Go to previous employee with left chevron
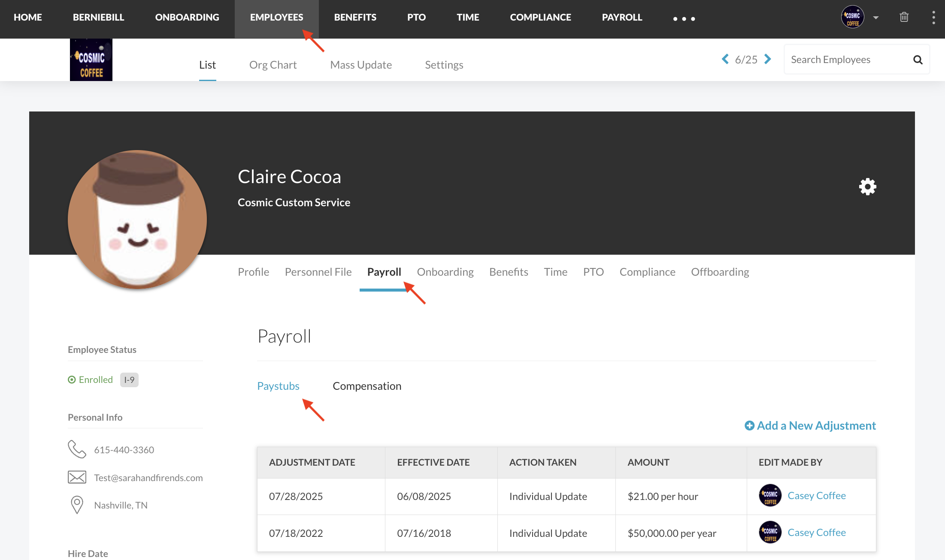The width and height of the screenshot is (945, 560). pos(725,59)
